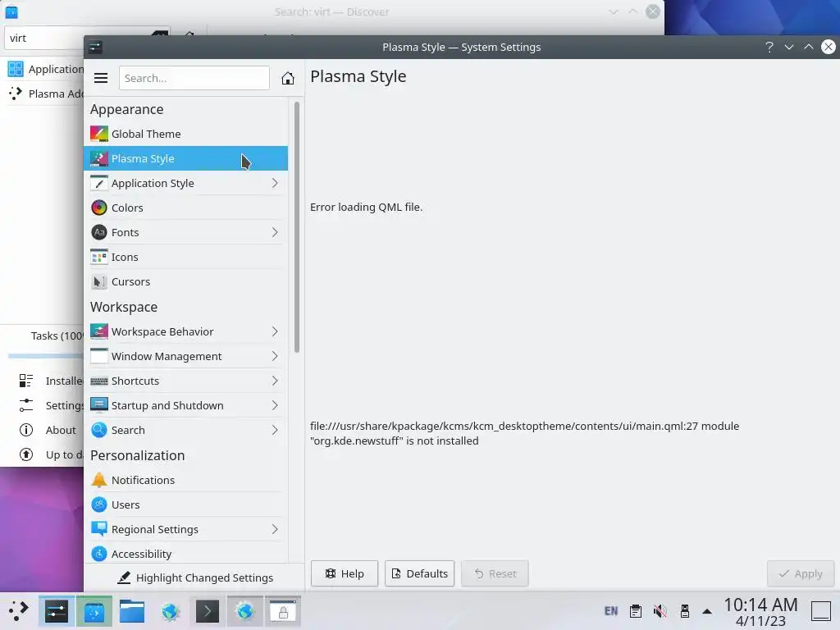Open the Colors settings

coord(186,208)
